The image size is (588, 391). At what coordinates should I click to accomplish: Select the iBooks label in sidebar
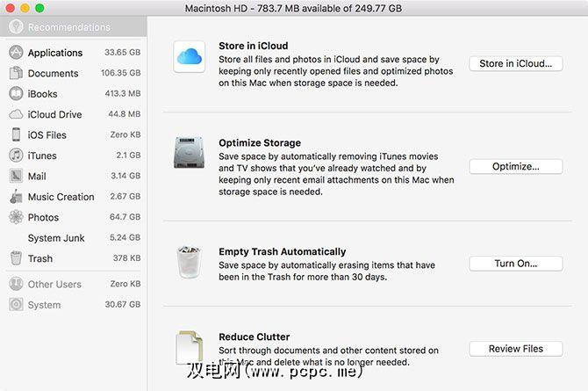(x=42, y=94)
